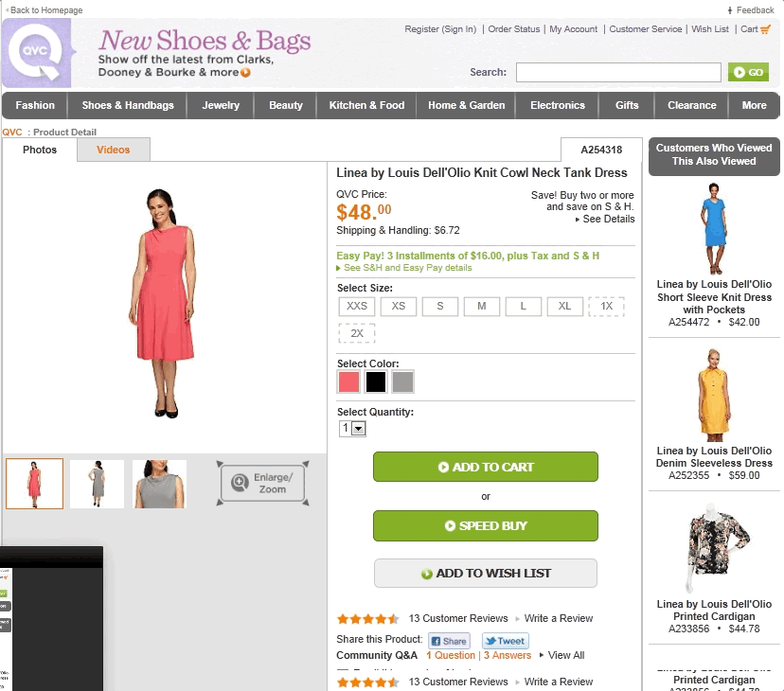Open the Electronics menu
This screenshot has height=691, width=784.
pyautogui.click(x=558, y=105)
